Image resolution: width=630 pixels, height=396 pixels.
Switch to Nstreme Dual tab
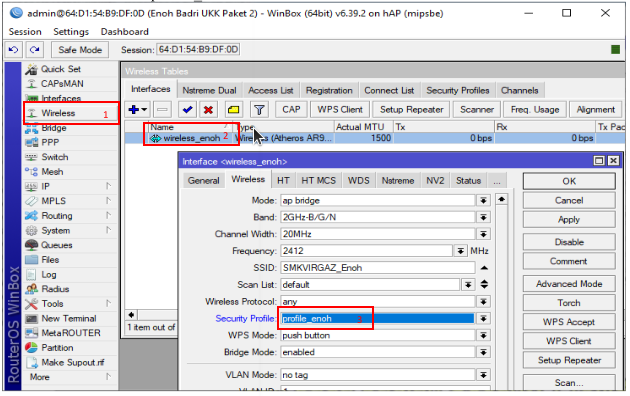(x=209, y=91)
